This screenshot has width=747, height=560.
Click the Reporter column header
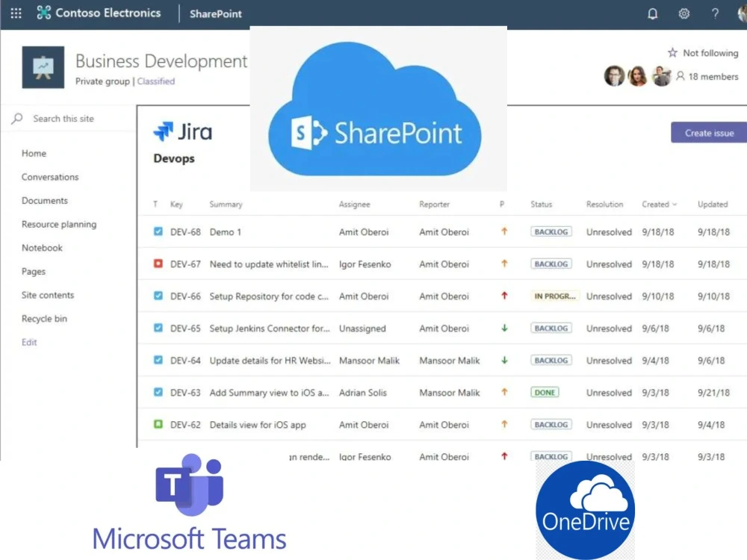pyautogui.click(x=435, y=205)
